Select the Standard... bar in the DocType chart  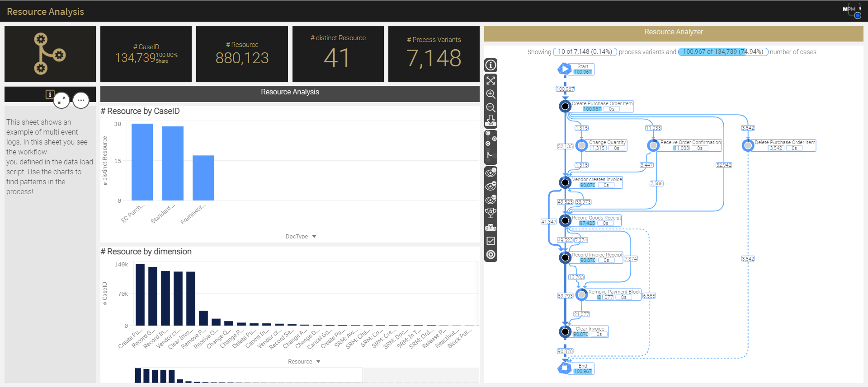173,163
